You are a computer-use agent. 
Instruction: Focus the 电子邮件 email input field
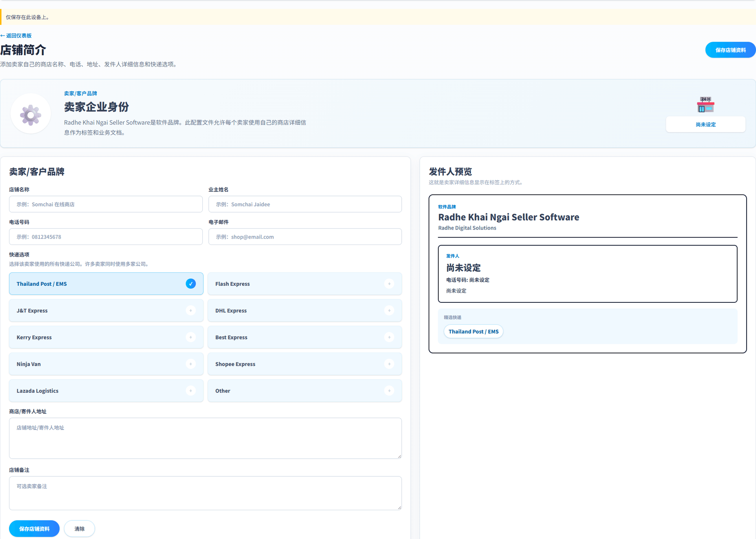coord(305,237)
